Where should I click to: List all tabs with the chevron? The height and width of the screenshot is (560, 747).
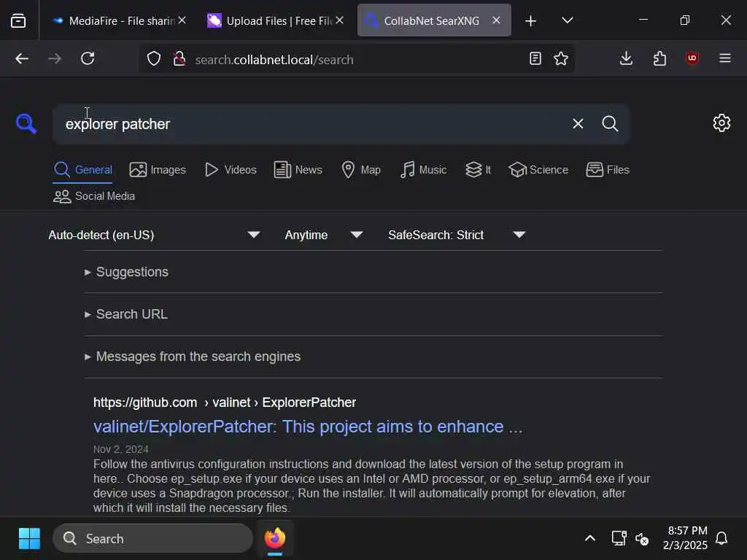[x=568, y=20]
